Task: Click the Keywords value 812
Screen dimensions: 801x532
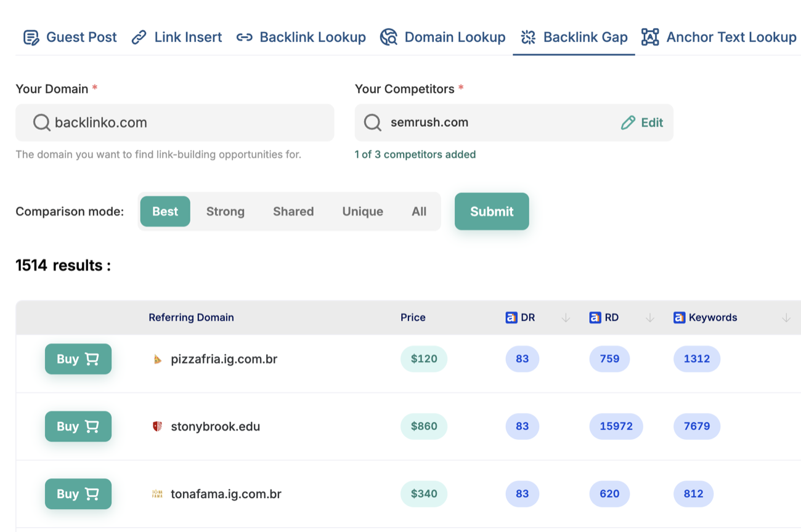Action: (693, 494)
